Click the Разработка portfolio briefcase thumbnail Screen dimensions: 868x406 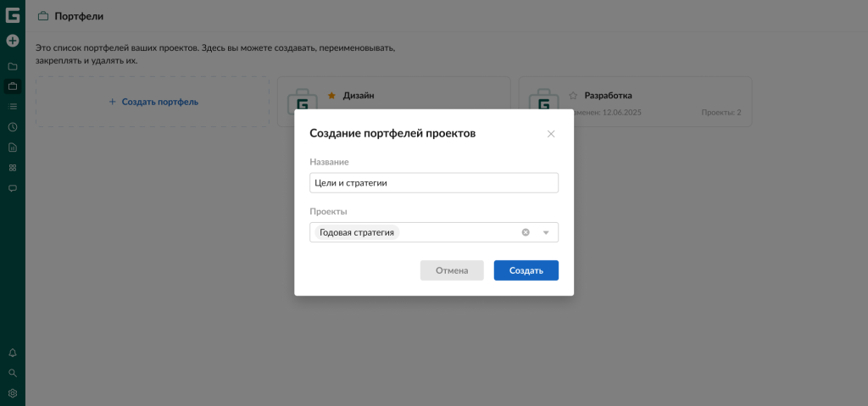click(x=543, y=99)
